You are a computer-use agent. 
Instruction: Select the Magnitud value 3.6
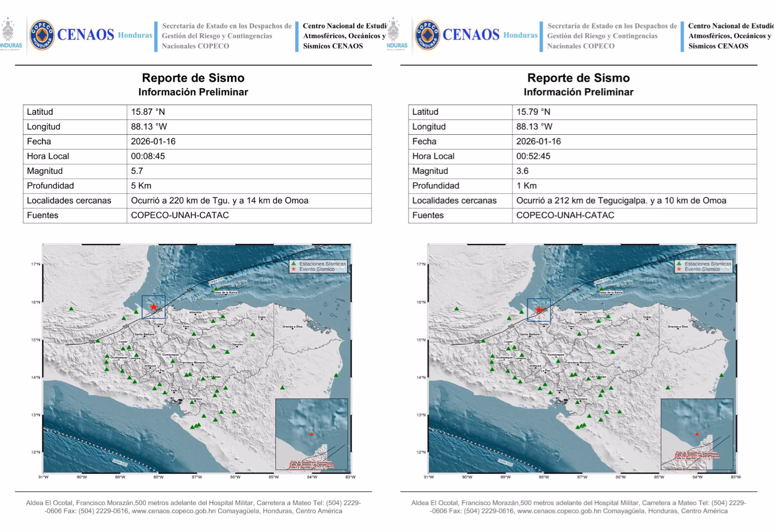[x=522, y=171]
